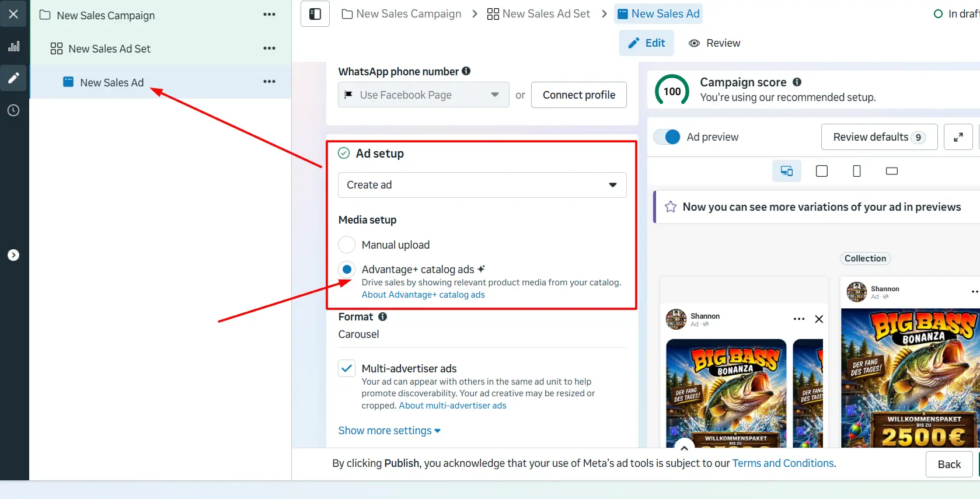Collapse the preview with the up chevron
980x499 pixels.
coord(684,447)
